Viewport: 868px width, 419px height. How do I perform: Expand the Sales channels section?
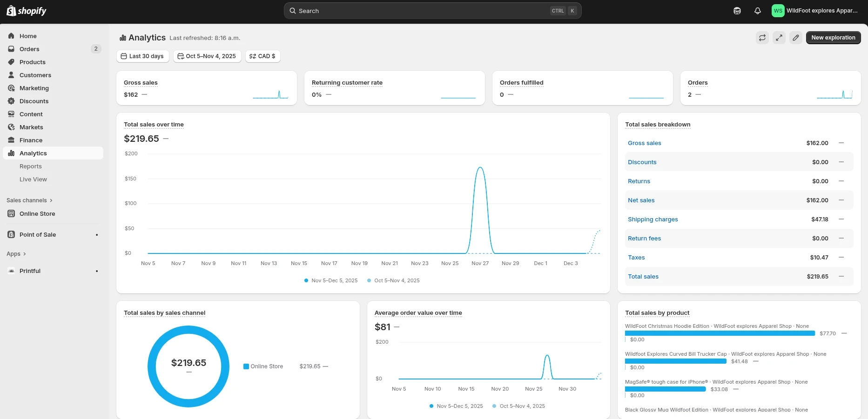click(x=29, y=200)
